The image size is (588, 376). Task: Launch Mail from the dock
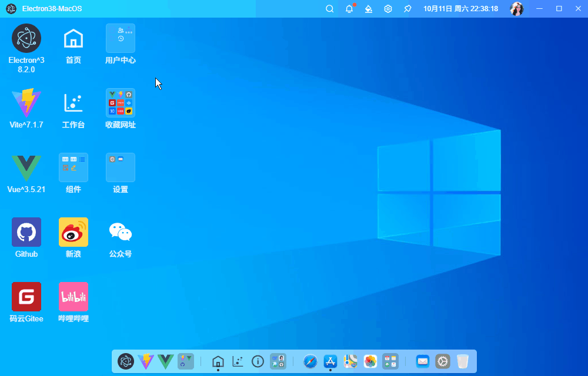pyautogui.click(x=423, y=361)
